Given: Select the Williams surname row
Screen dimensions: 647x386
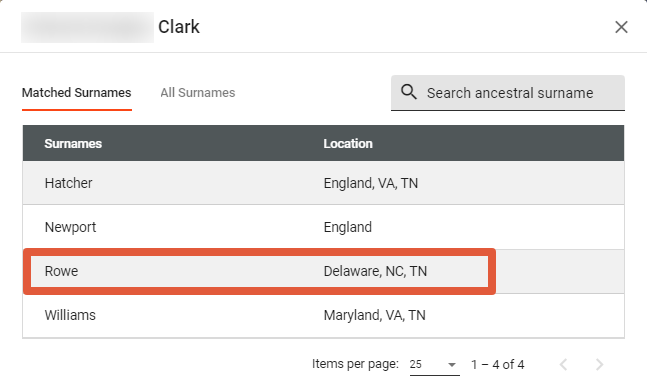Looking at the screenshot, I should [324, 315].
